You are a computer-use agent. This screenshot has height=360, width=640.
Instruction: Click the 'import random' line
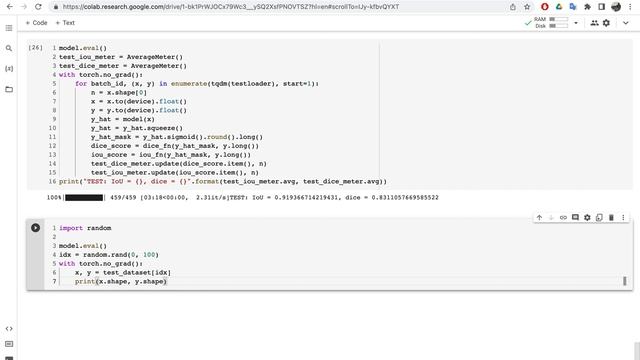click(x=85, y=228)
